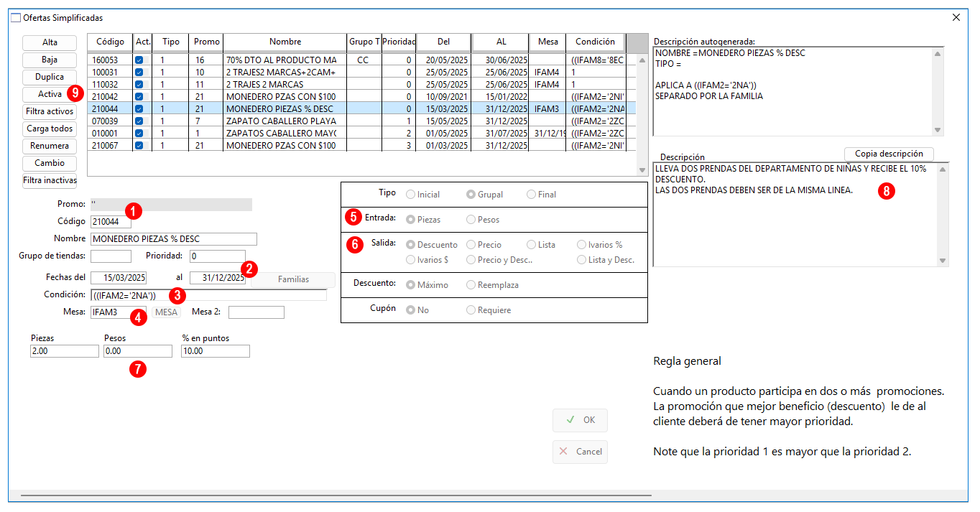
Task: Click the MESA lookup button
Action: tap(166, 312)
